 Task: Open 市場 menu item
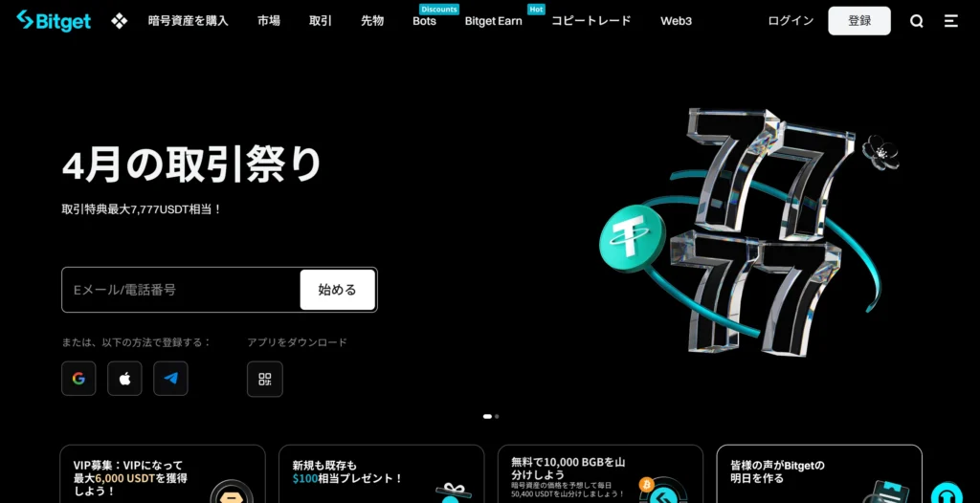(269, 21)
